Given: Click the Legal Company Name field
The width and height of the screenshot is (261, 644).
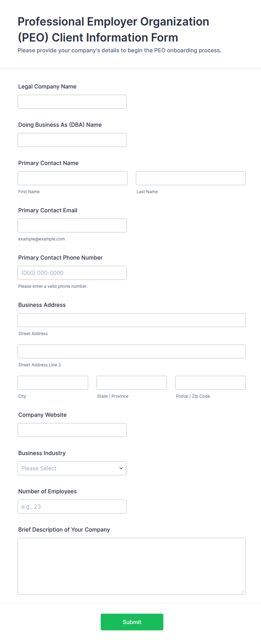Looking at the screenshot, I should pos(72,102).
